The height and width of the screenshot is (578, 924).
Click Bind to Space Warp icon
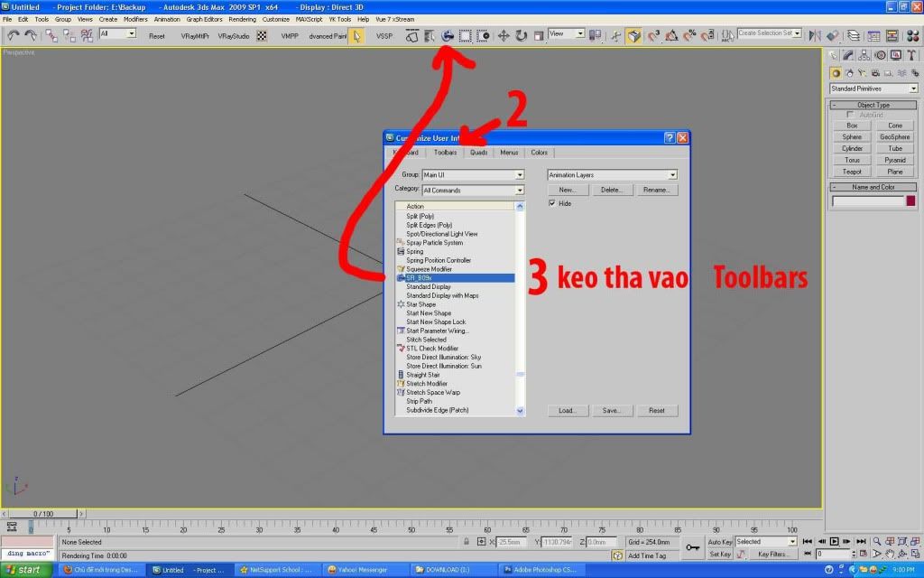[x=87, y=36]
